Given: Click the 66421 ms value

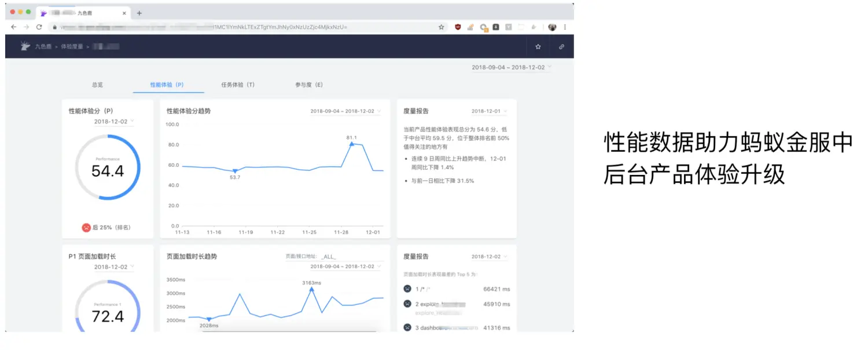Looking at the screenshot, I should 496,289.
